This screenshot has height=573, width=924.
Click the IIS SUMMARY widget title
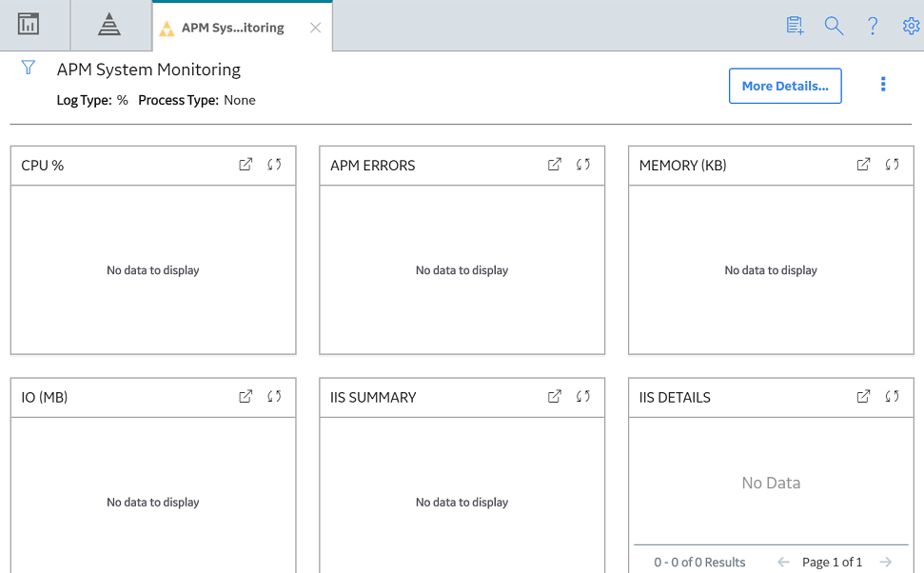pyautogui.click(x=373, y=397)
